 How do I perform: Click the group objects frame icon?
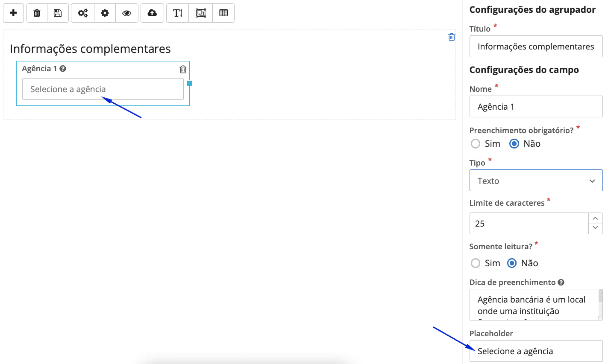(x=200, y=13)
